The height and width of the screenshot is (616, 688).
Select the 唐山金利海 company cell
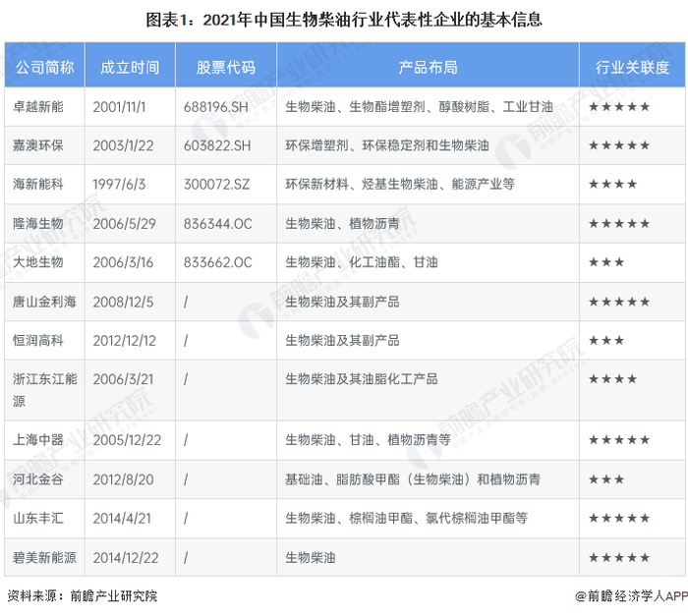(44, 302)
